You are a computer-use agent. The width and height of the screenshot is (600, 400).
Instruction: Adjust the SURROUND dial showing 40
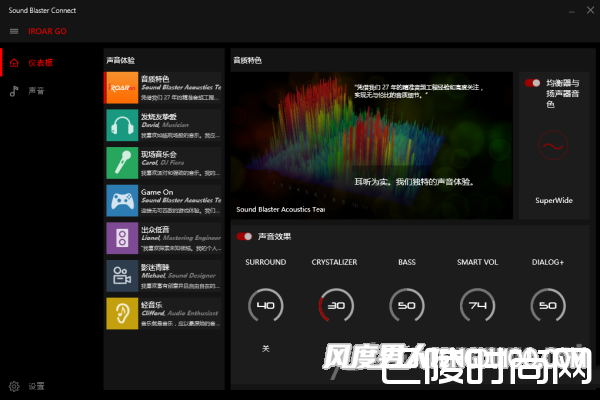266,305
